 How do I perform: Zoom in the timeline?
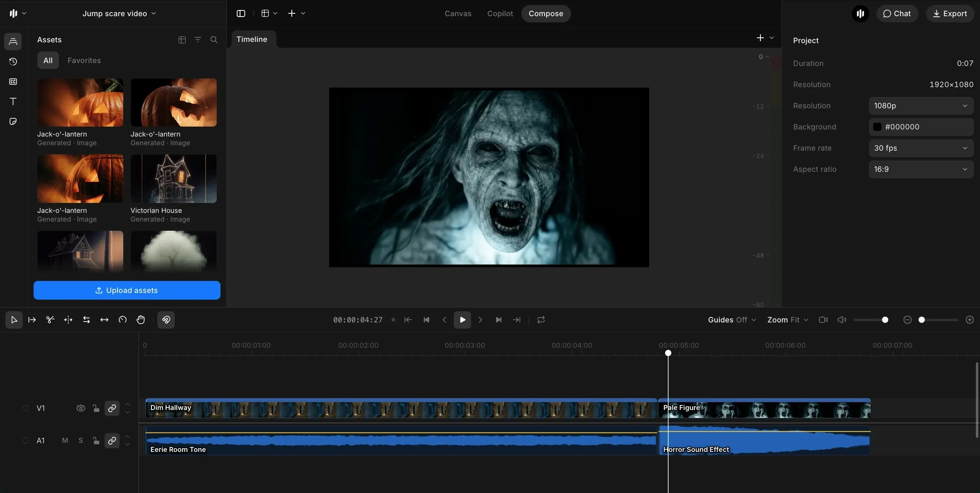tap(970, 320)
